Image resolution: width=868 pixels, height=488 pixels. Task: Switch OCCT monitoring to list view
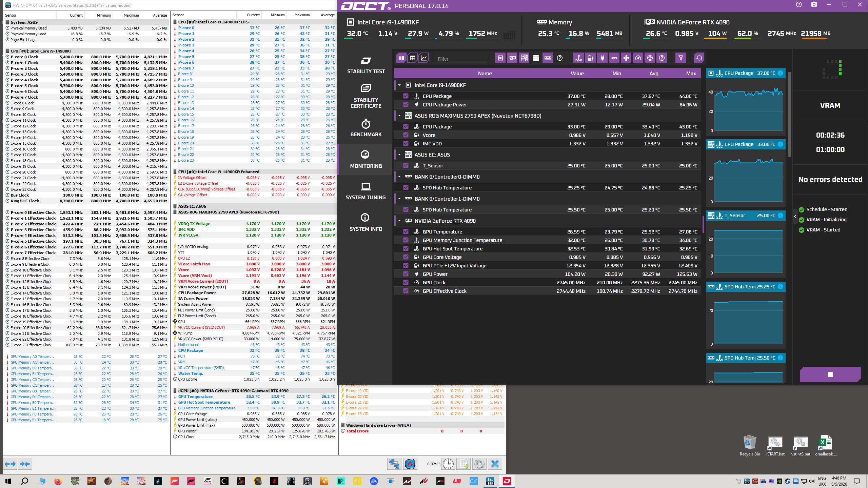coord(401,58)
